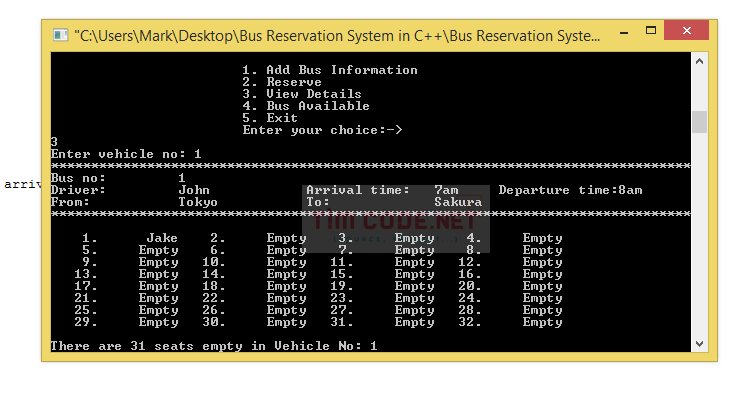Click menu line '3. View Details'

(x=302, y=94)
